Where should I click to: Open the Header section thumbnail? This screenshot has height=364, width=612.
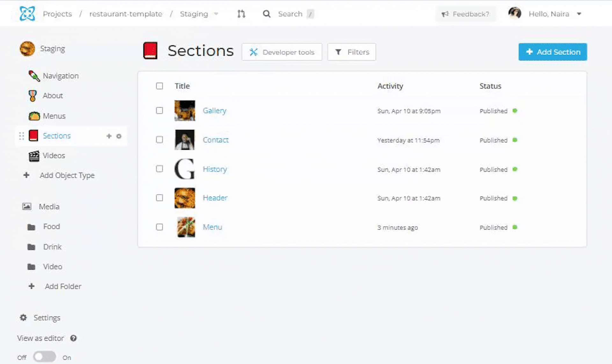coord(185,198)
